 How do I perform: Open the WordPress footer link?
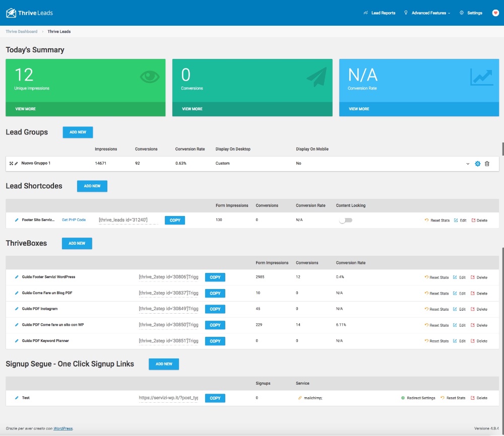click(63, 428)
